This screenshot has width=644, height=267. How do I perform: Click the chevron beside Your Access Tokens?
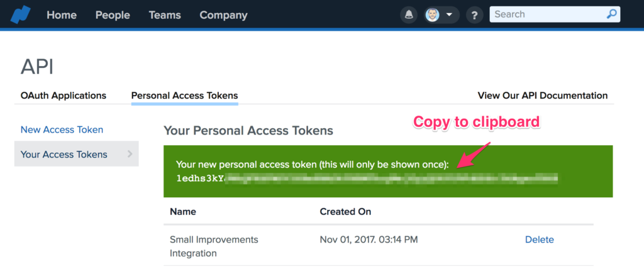(x=130, y=154)
